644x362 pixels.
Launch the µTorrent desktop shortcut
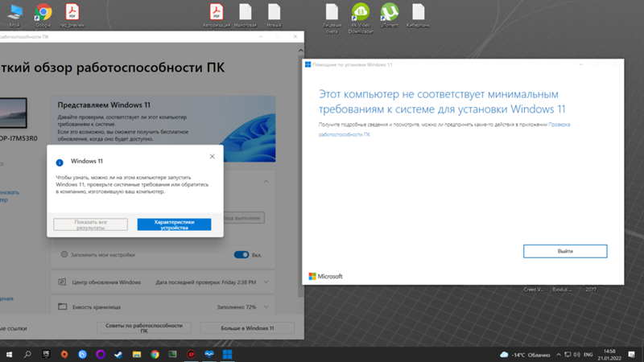(390, 14)
